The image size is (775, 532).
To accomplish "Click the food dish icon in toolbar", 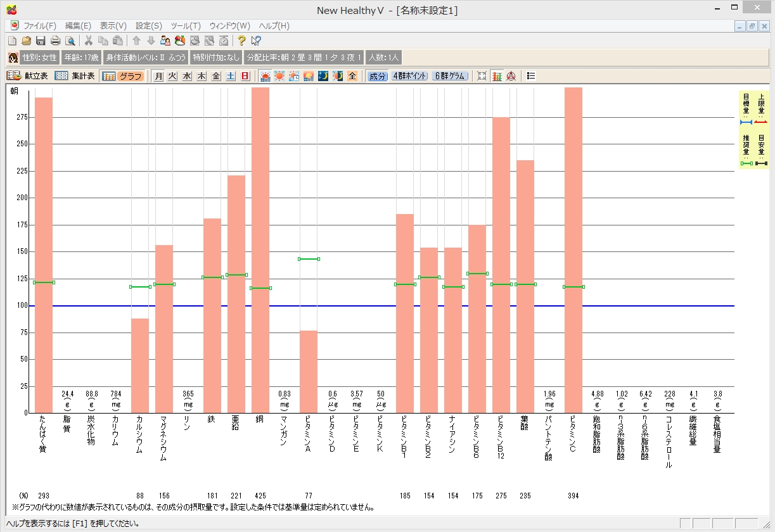I will [180, 41].
